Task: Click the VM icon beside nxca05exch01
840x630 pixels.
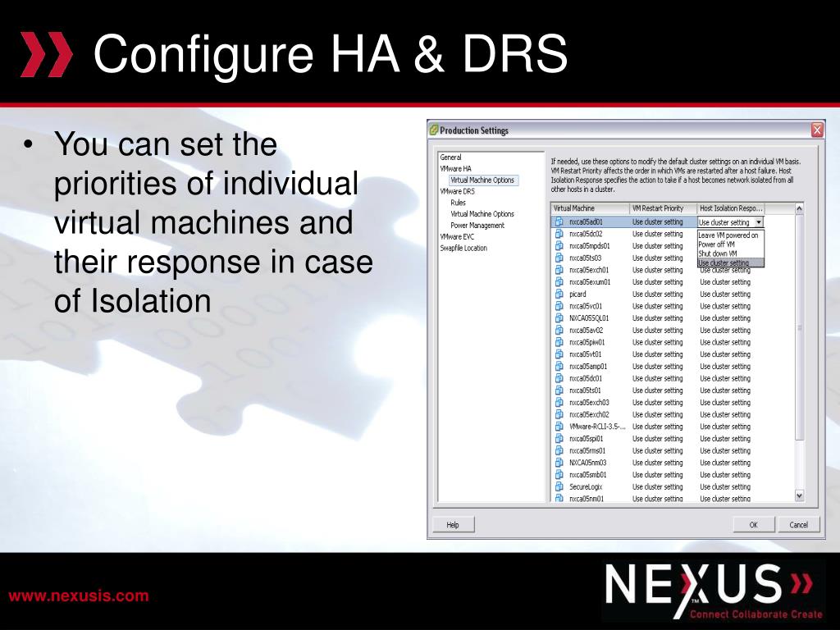Action: point(559,270)
